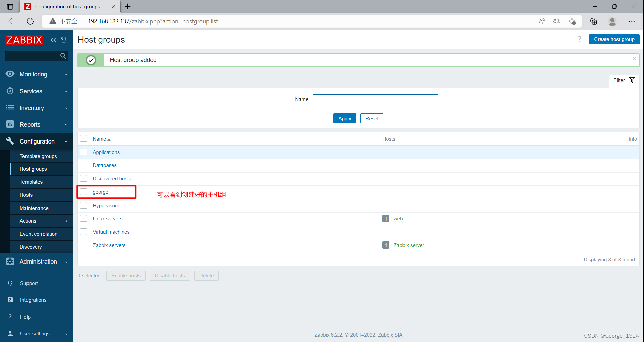Open the Zabbix server host link
Image resolution: width=644 pixels, height=342 pixels.
click(409, 245)
